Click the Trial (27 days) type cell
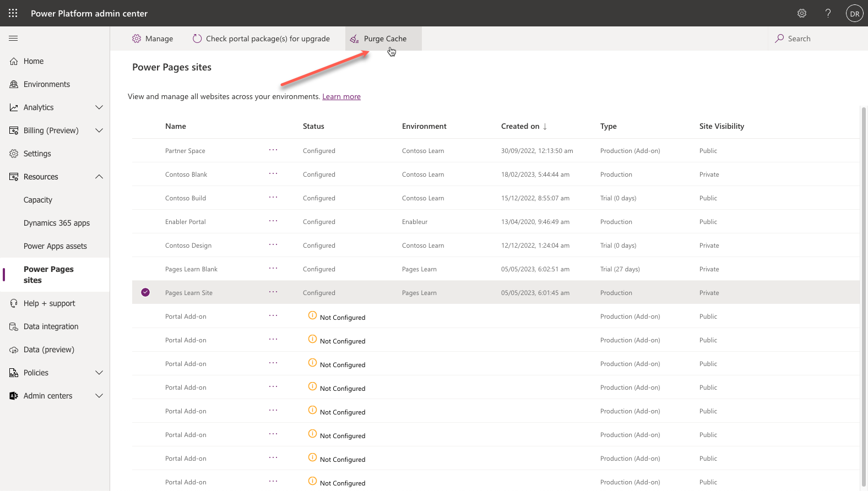 [x=620, y=269]
